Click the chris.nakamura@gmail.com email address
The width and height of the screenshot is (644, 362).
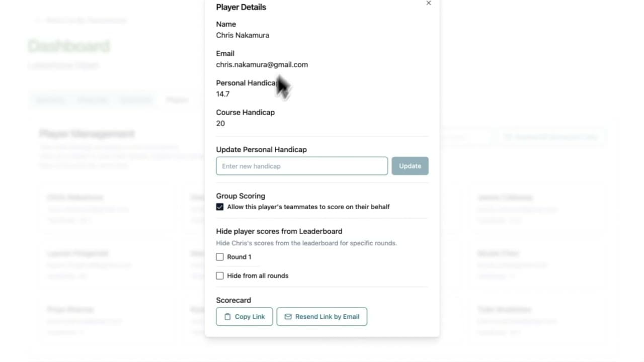[x=262, y=64]
